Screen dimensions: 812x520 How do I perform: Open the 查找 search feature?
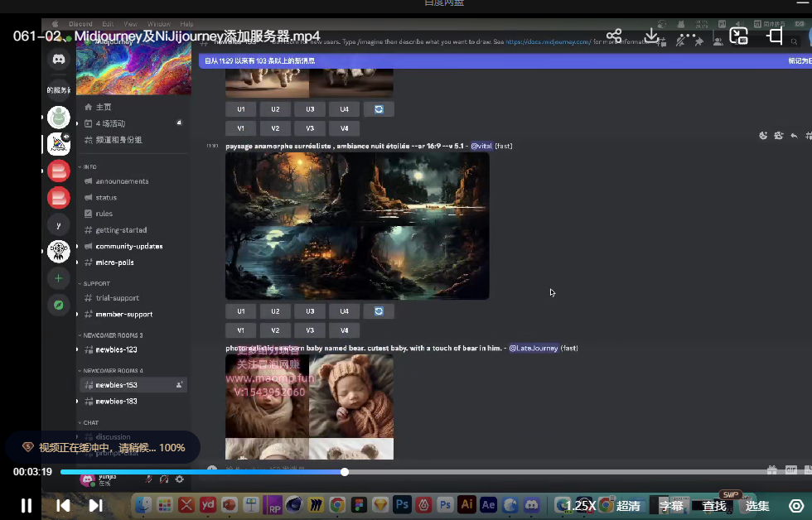[x=714, y=506]
